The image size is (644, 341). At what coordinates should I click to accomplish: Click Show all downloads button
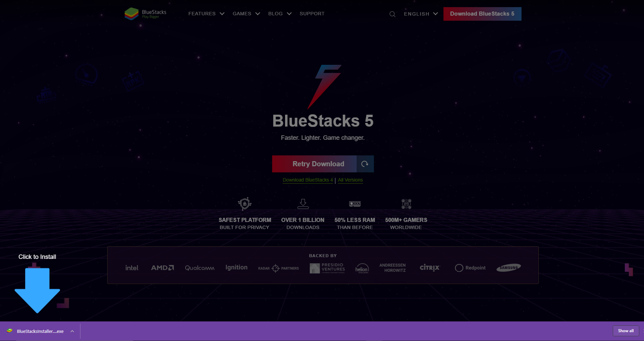[626, 331]
